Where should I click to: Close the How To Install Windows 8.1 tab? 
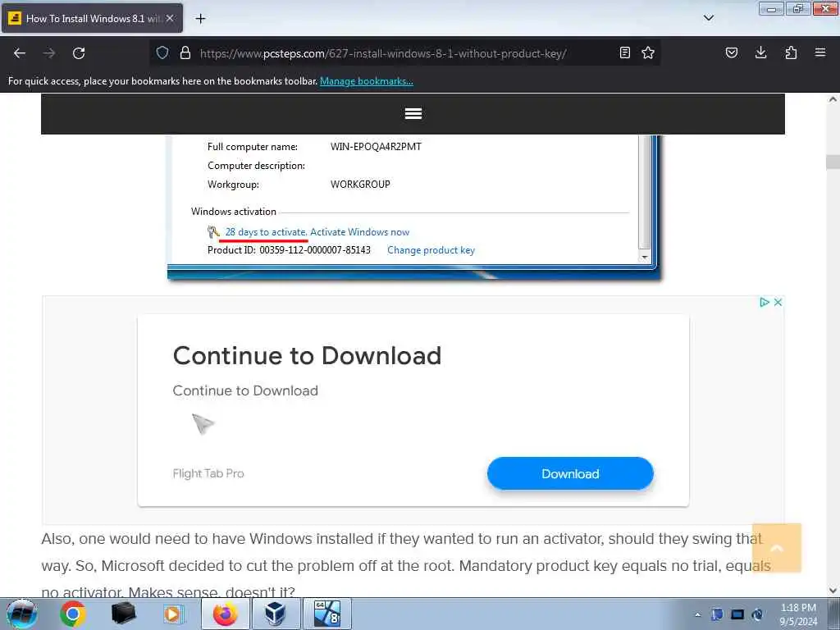coord(170,18)
